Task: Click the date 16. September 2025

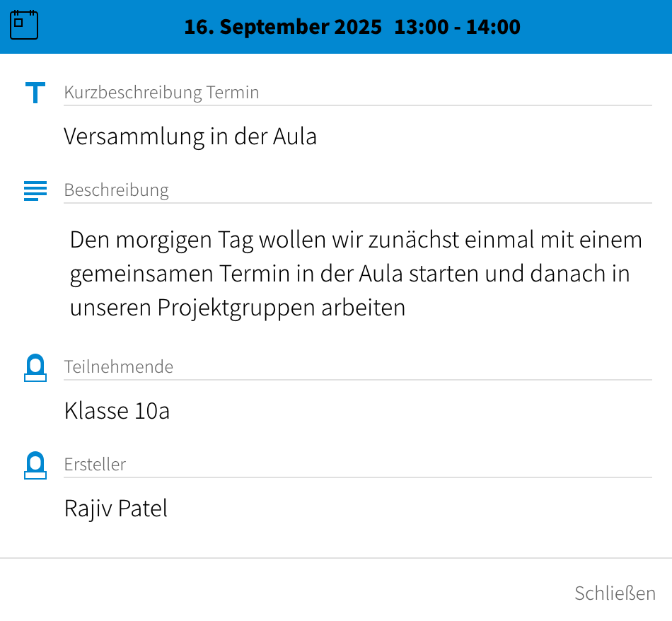Action: [282, 27]
